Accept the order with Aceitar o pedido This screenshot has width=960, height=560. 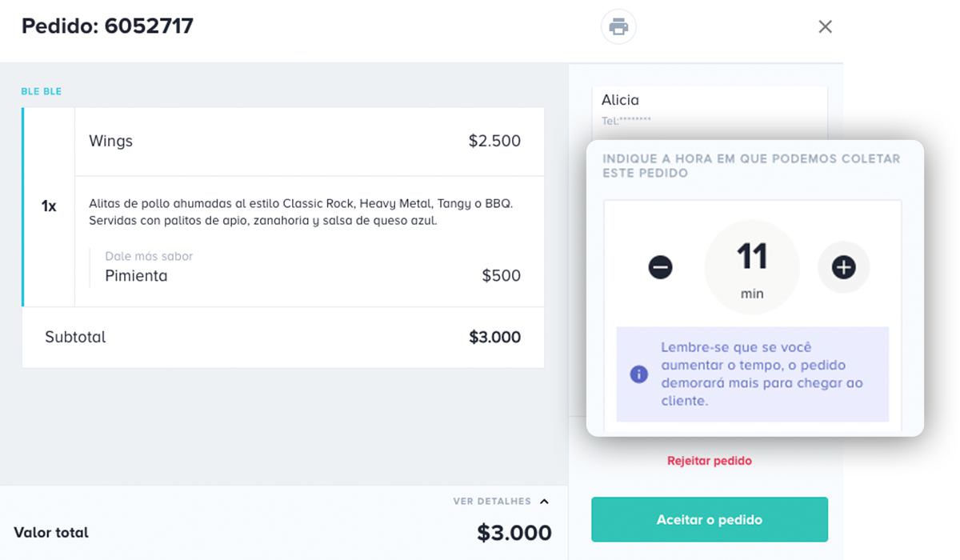710,520
